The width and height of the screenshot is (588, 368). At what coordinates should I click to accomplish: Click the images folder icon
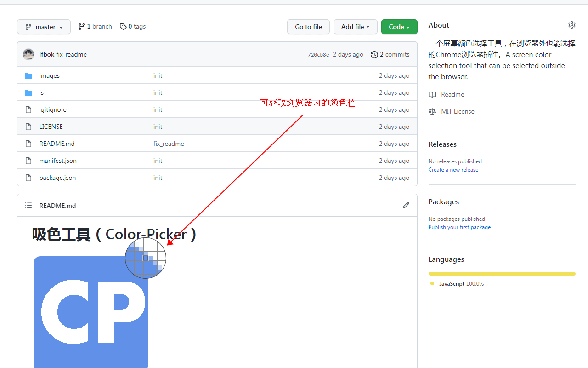tap(28, 75)
